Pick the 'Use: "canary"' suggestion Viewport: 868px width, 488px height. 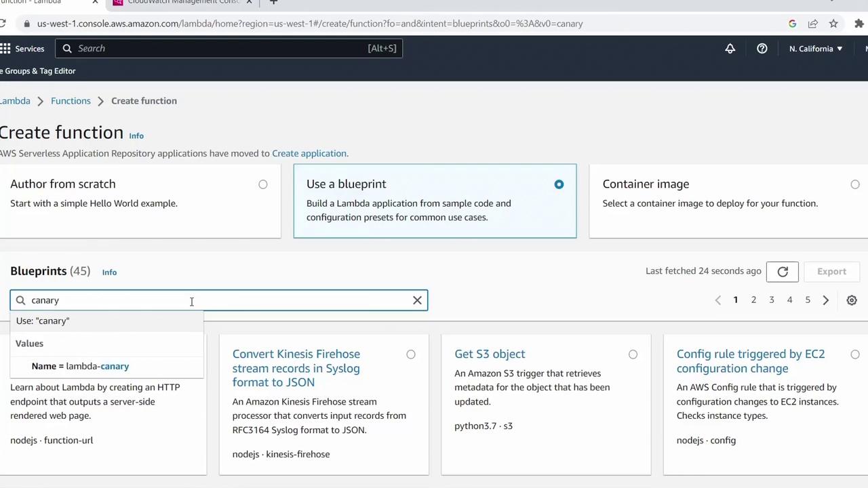[x=106, y=321]
